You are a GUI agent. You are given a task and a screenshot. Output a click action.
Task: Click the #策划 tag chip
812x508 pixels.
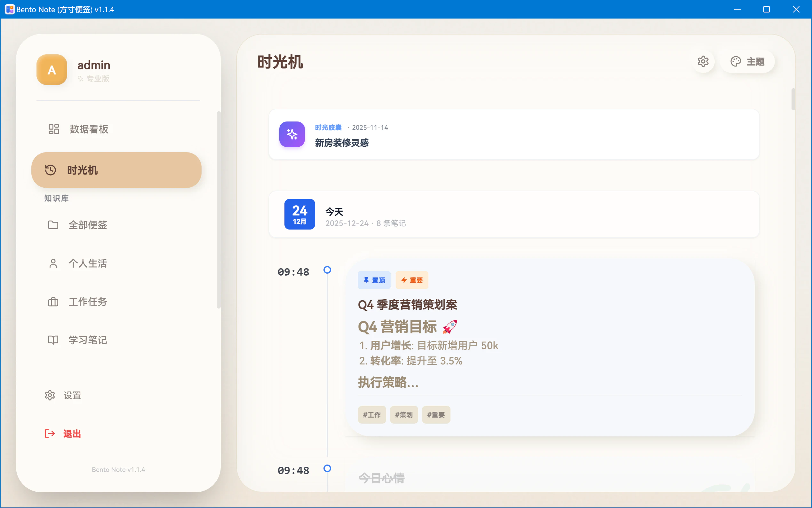pos(403,415)
